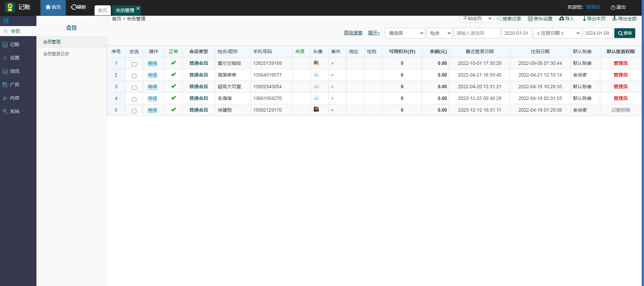Click avatar thumbnail of 徐建勋

click(x=316, y=109)
